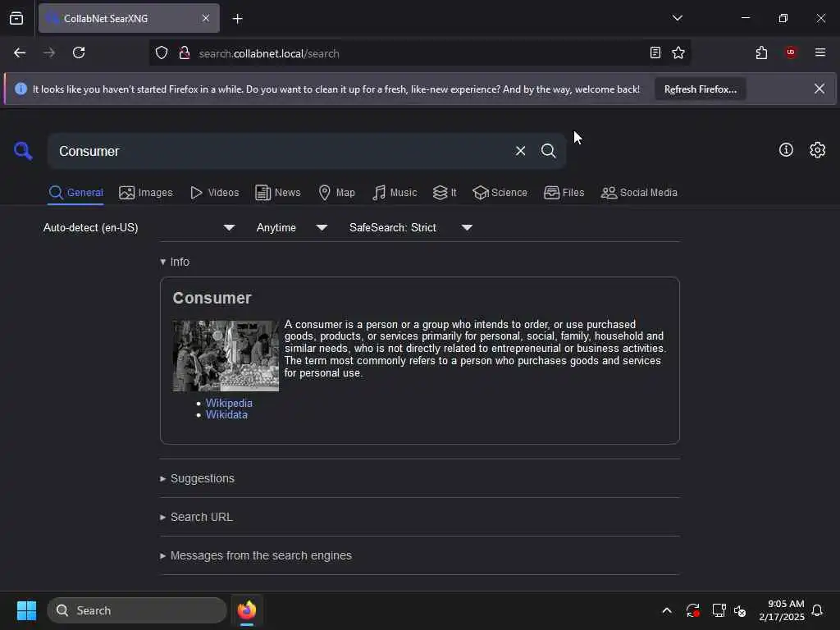List all tabs dropdown arrow
The height and width of the screenshot is (630, 840).
point(677,18)
